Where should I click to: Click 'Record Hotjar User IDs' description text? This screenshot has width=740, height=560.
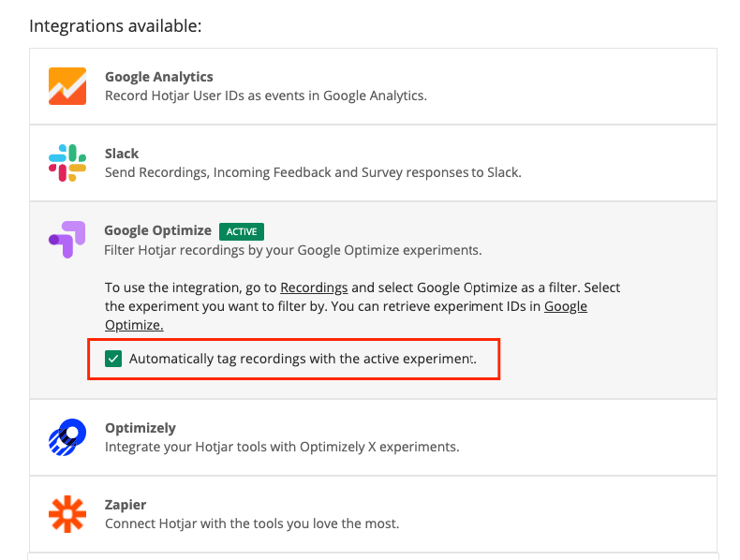point(265,96)
